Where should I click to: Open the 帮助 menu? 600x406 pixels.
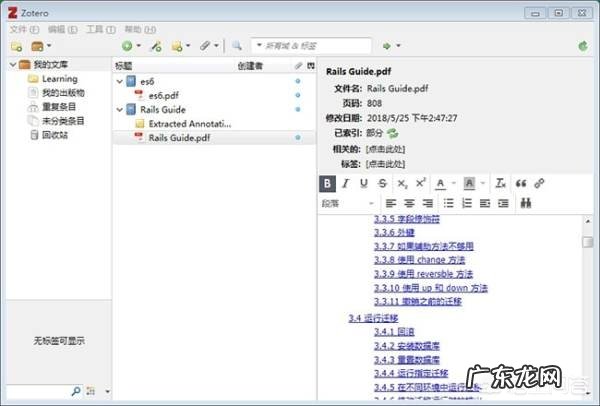pyautogui.click(x=140, y=29)
